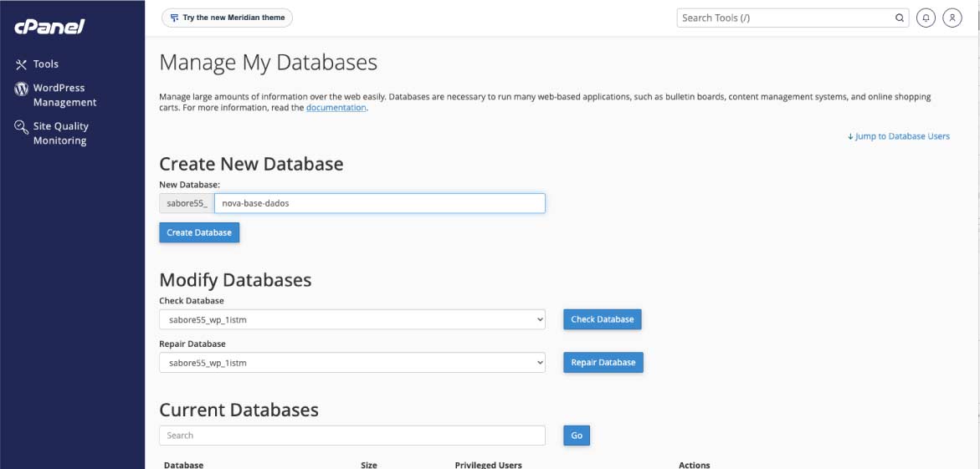This screenshot has height=469, width=980.
Task: Click the Privileged Users column header
Action: (488, 465)
